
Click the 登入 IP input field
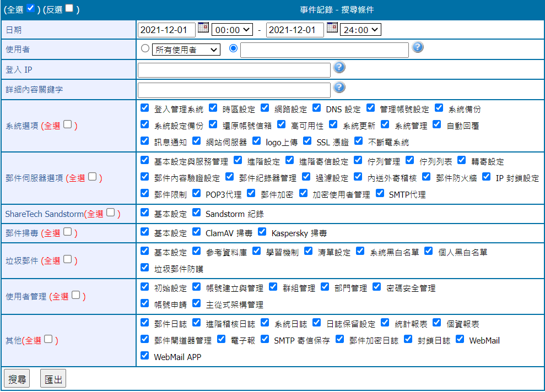click(234, 70)
